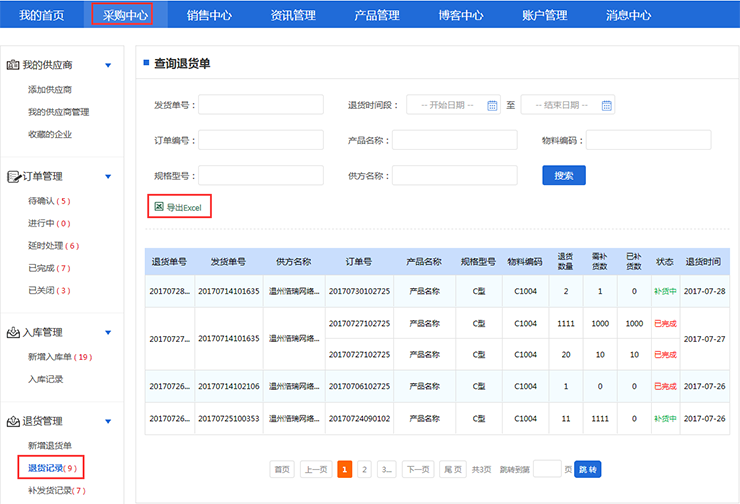Focus the 产品名称 input field
Image resolution: width=740 pixels, height=504 pixels.
[455, 140]
